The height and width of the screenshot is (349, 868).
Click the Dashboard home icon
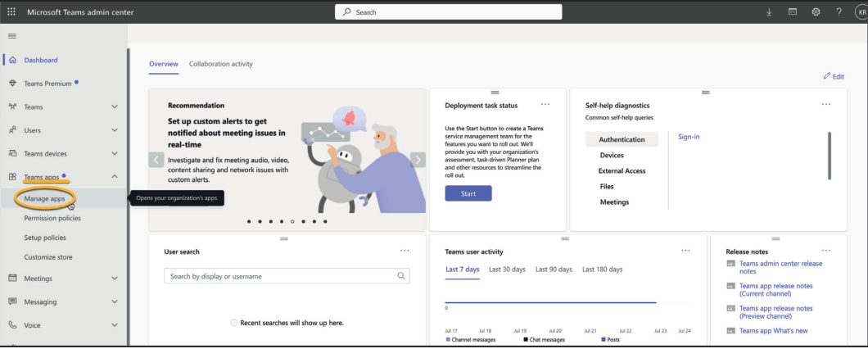(12, 60)
